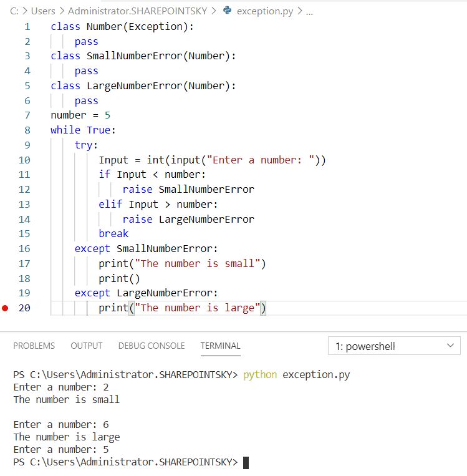The height and width of the screenshot is (476, 467).
Task: Click 'class LargeNumberError(Number):' definition
Action: click(x=143, y=86)
